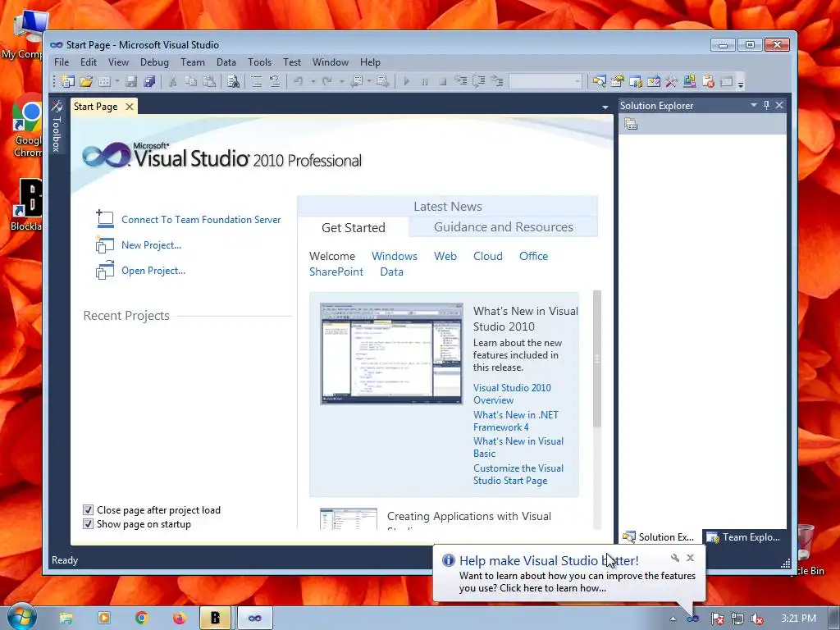Toggle the Solution Explorer auto-hide pin
Image resolution: width=840 pixels, height=630 pixels.
pyautogui.click(x=767, y=106)
